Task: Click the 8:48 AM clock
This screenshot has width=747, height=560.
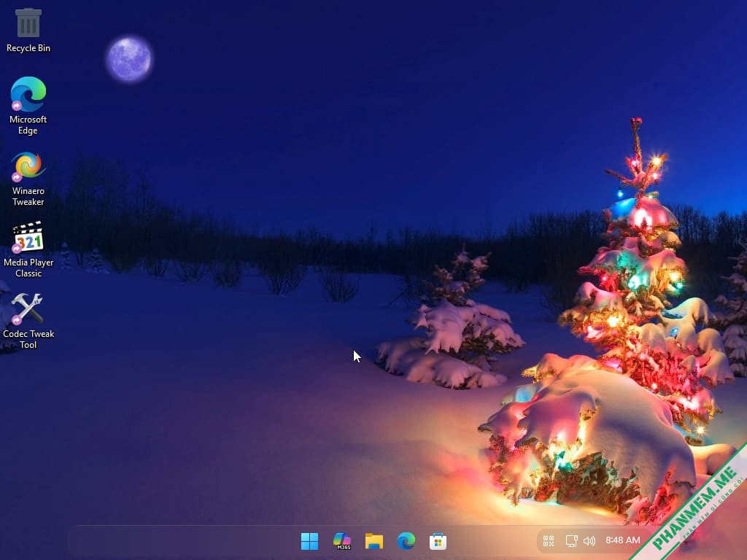Action: click(x=623, y=540)
